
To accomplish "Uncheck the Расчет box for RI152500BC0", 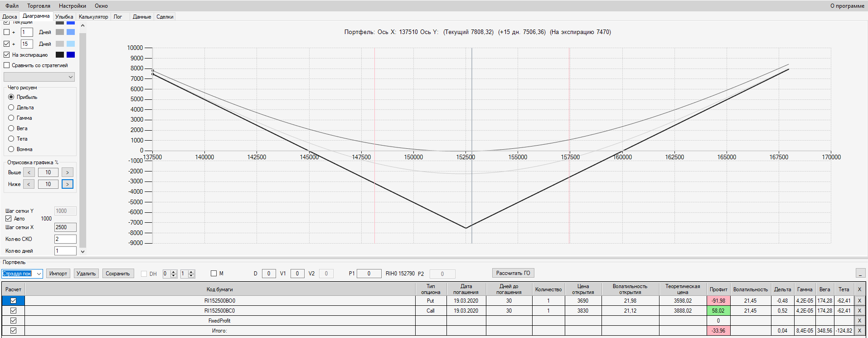I will (x=14, y=311).
